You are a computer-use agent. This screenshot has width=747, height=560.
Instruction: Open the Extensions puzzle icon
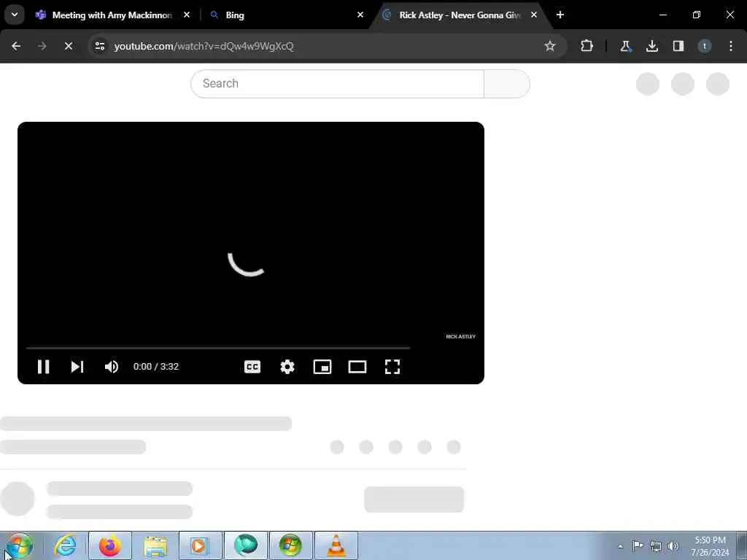[587, 46]
